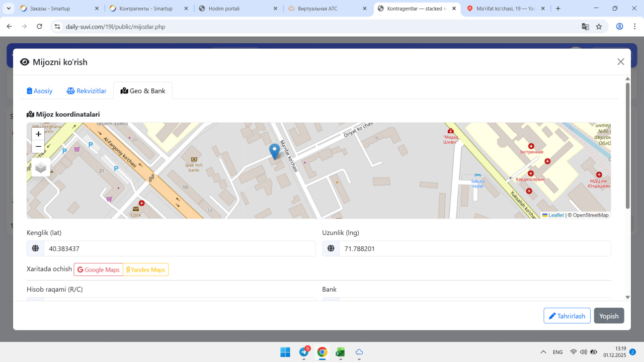Open location in Yandex Maps

click(x=146, y=270)
